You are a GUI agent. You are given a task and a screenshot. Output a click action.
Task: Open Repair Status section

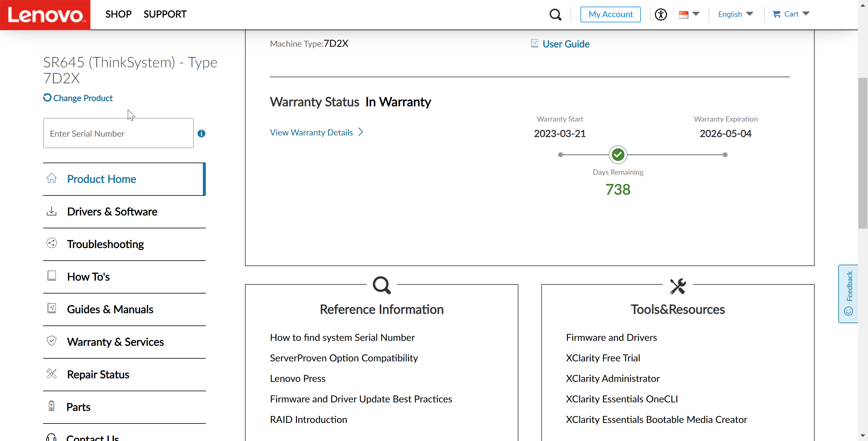(124, 375)
